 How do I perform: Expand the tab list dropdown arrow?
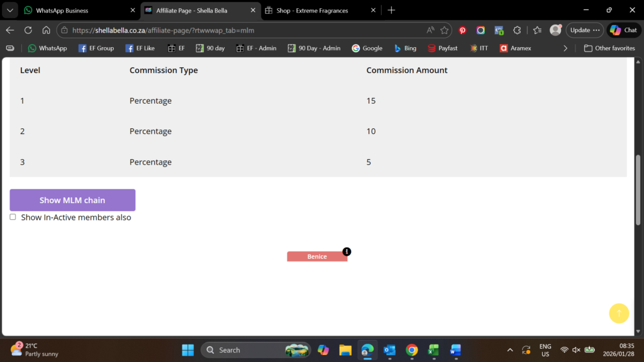coord(11,11)
